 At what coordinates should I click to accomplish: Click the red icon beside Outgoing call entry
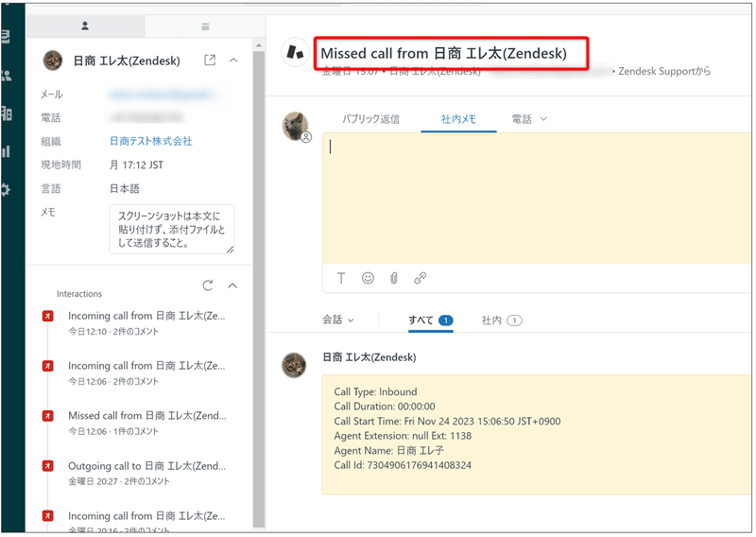click(x=48, y=465)
